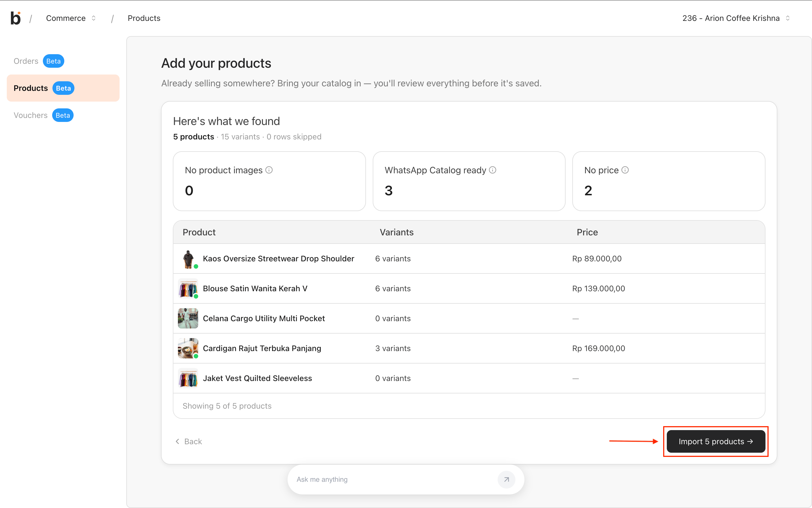Click the Rp 139.000,00 price cell

[x=599, y=289]
